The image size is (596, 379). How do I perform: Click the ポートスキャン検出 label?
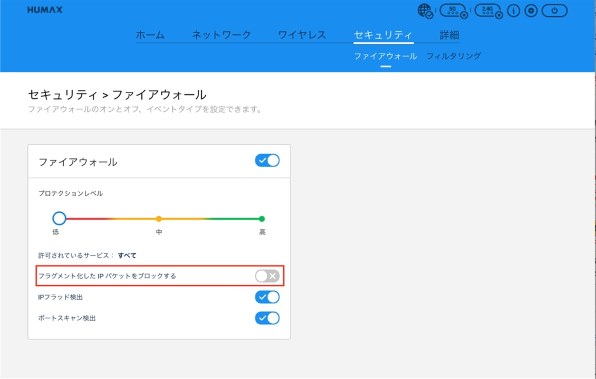[67, 318]
